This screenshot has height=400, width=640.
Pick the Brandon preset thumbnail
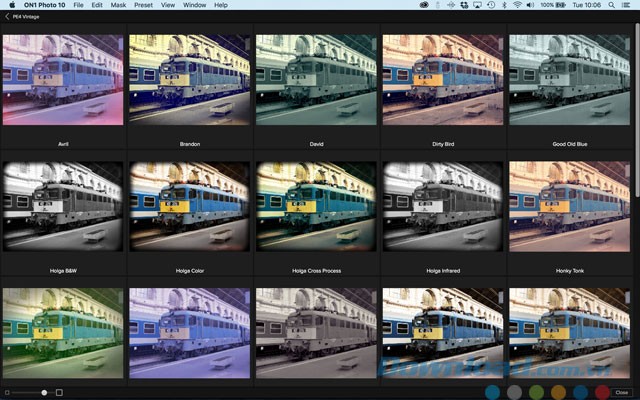(x=190, y=80)
